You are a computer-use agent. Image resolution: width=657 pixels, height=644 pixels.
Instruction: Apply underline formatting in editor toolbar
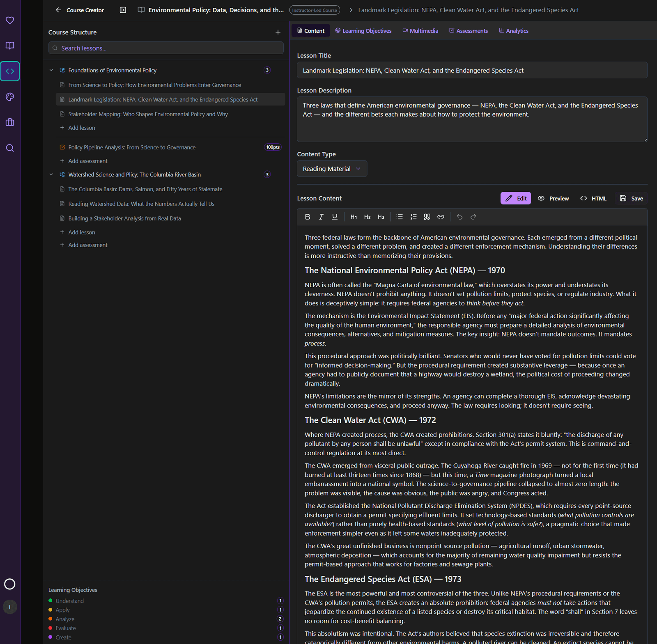click(x=335, y=217)
